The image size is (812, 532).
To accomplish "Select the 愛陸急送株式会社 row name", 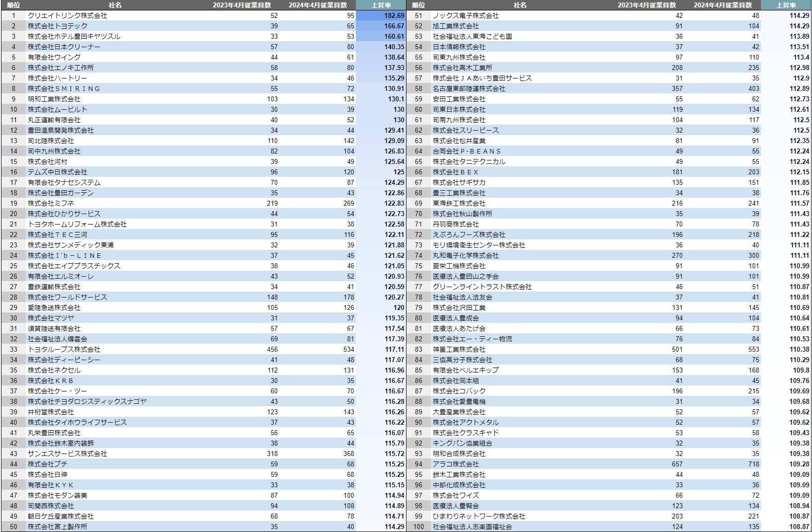I will point(54,307).
